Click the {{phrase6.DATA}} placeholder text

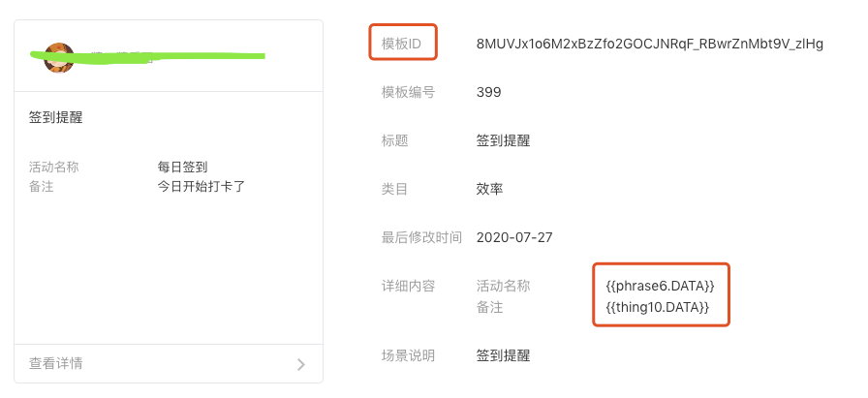661,287
